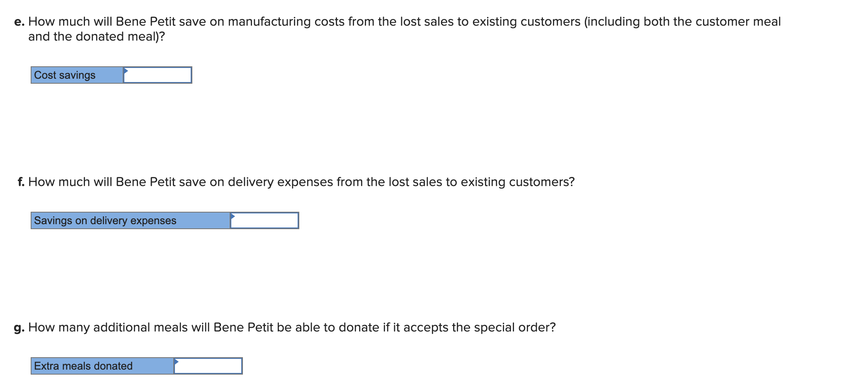The height and width of the screenshot is (392, 868).
Task: Click the line 'and the donated meal)?'
Action: [97, 36]
